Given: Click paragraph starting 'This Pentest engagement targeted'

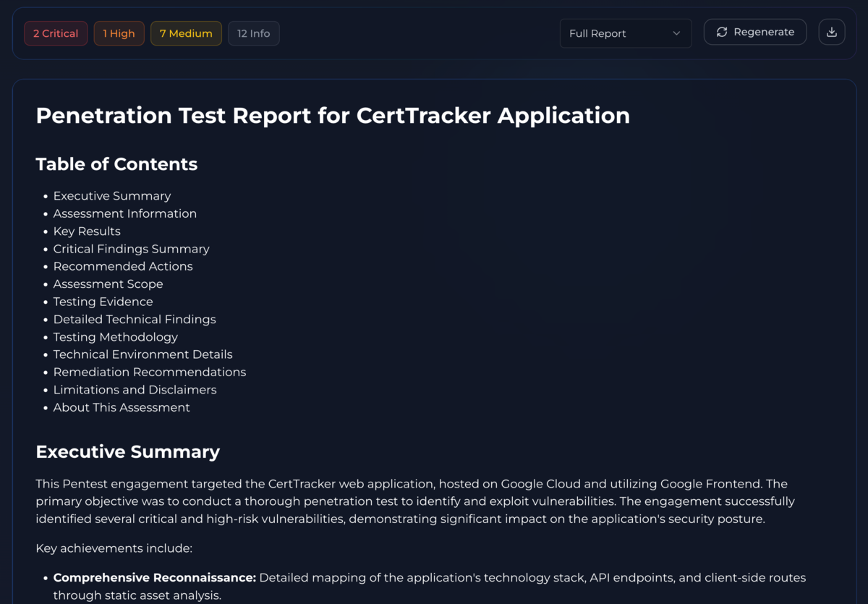Looking at the screenshot, I should [415, 501].
